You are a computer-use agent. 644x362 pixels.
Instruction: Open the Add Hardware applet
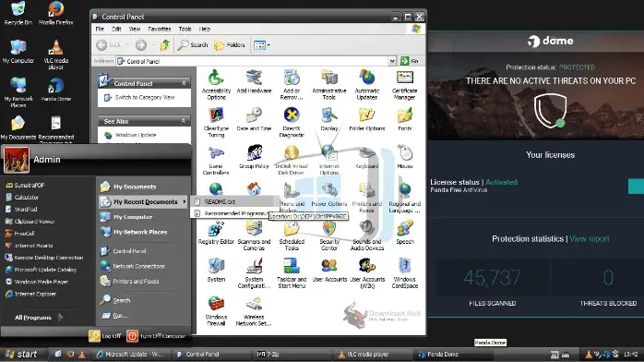point(254,82)
